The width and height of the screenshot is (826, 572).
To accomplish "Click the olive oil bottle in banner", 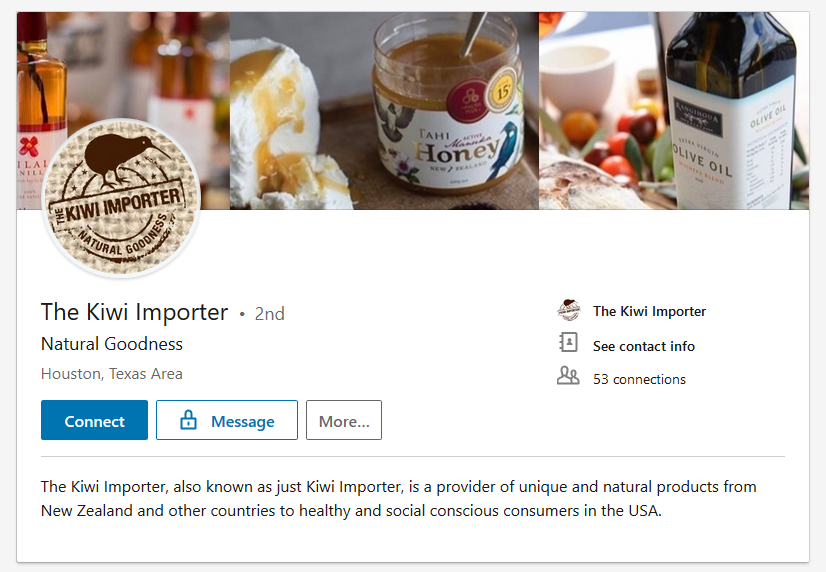I will click(735, 110).
